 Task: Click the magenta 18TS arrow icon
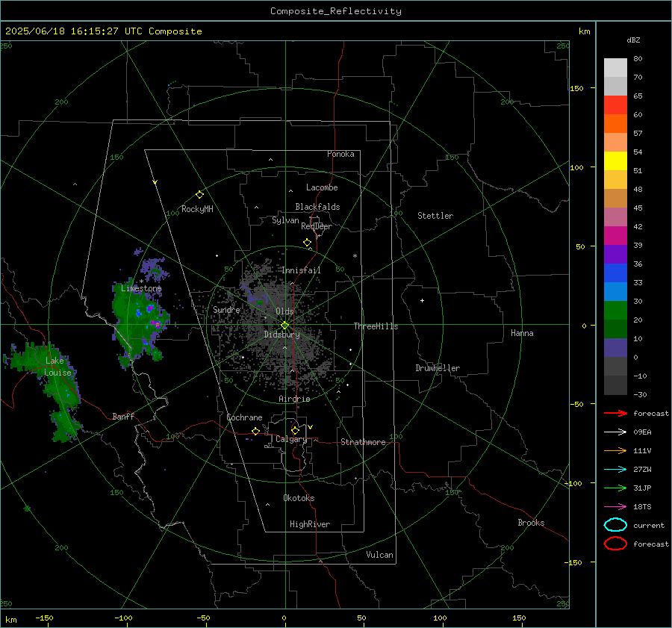pyautogui.click(x=615, y=507)
